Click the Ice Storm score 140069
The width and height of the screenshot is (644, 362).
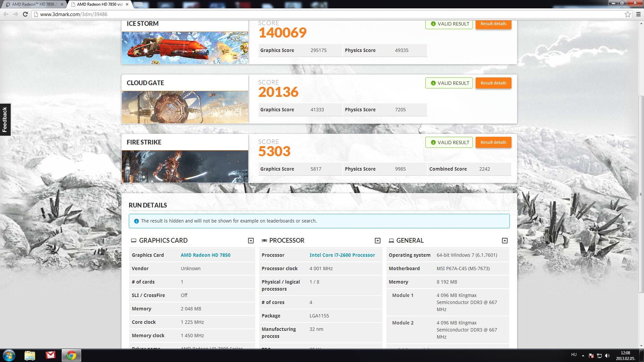pos(282,33)
